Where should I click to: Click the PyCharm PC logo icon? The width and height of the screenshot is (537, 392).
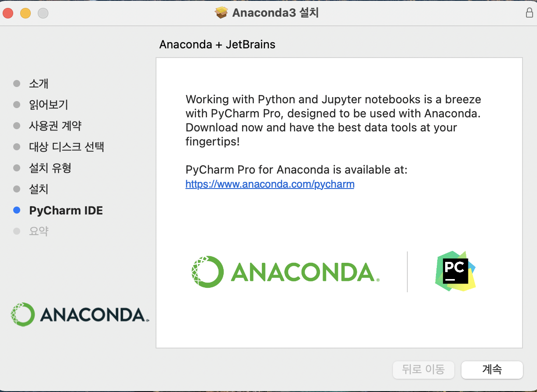pos(455,271)
